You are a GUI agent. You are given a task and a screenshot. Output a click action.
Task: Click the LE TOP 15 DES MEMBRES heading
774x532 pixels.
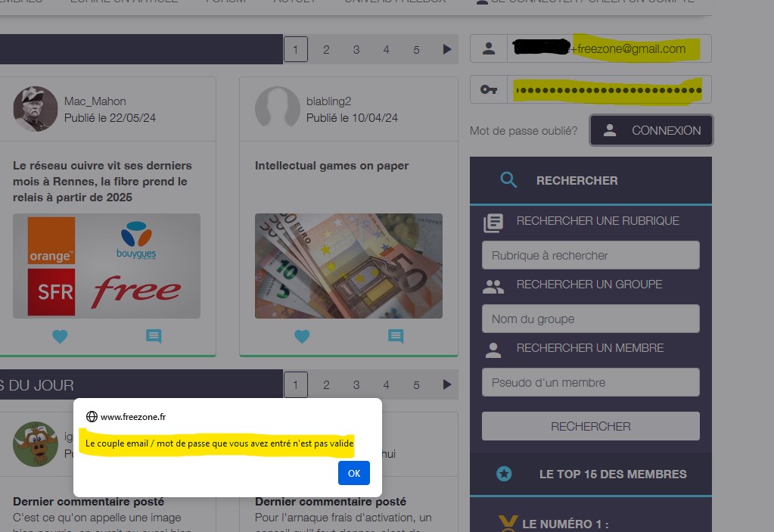(x=613, y=474)
